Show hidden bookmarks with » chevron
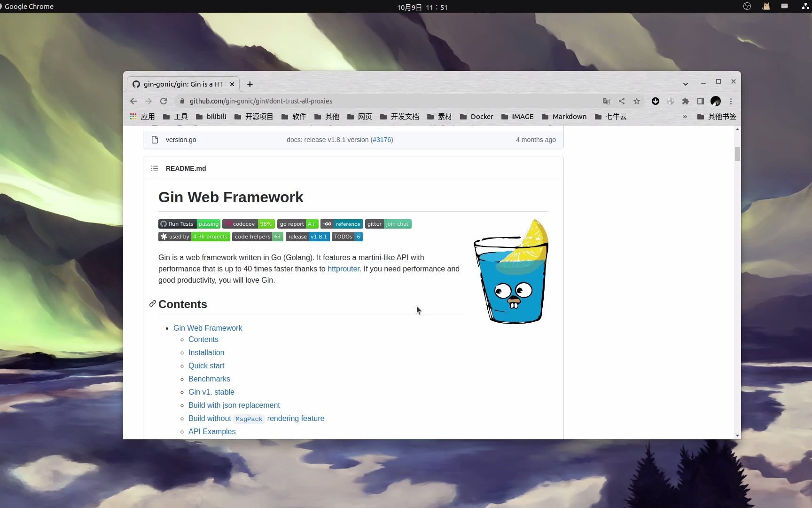The width and height of the screenshot is (812, 508). pyautogui.click(x=685, y=117)
